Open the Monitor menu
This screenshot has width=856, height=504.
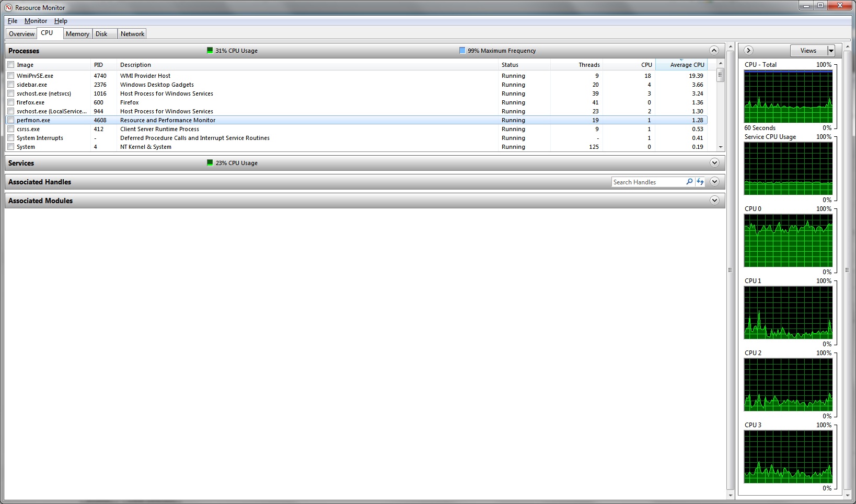36,21
